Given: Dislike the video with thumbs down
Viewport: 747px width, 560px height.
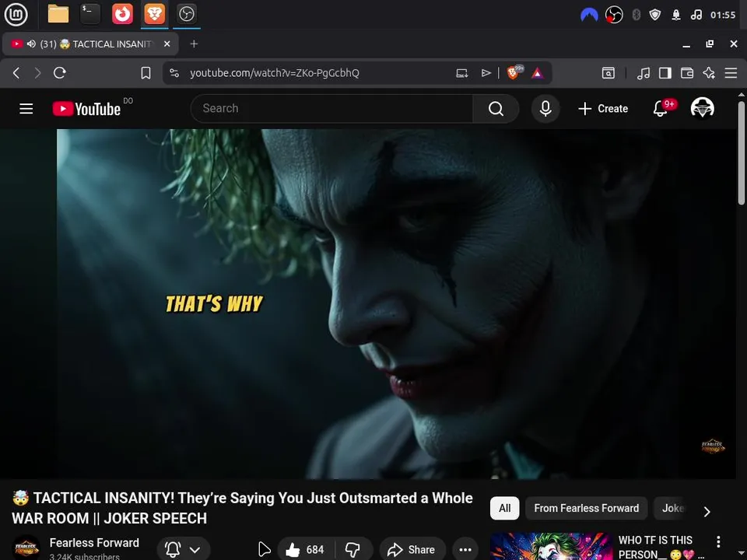Looking at the screenshot, I should (x=353, y=550).
